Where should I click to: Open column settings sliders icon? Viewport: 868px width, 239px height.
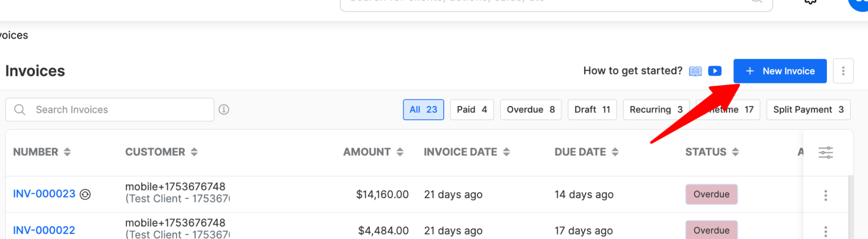click(825, 153)
